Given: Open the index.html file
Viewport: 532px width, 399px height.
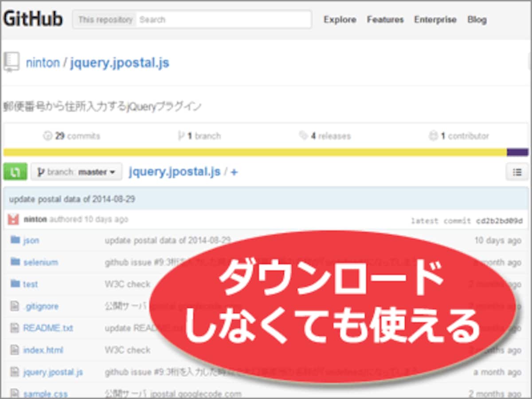Looking at the screenshot, I should click(43, 350).
